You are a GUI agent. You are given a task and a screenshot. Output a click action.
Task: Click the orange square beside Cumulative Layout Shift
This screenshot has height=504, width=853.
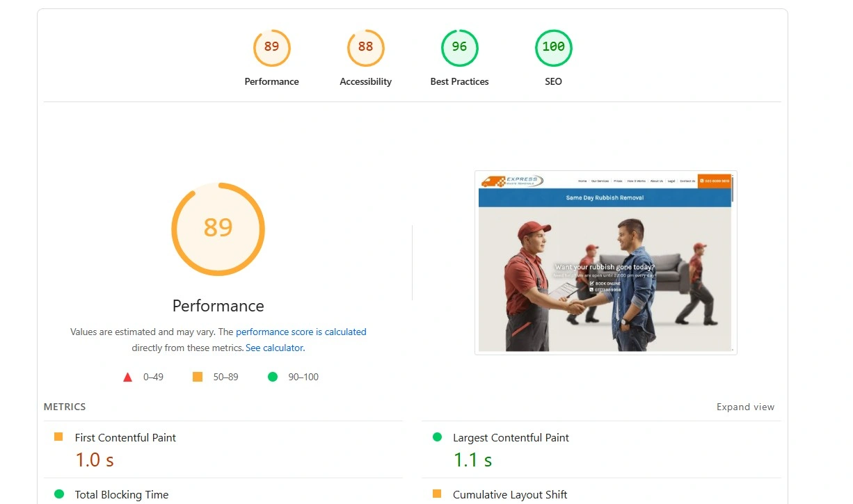tap(438, 494)
